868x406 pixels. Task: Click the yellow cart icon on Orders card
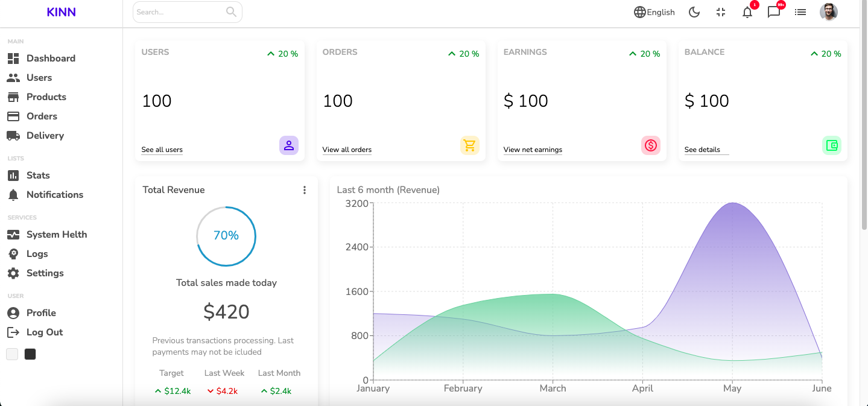[470, 145]
